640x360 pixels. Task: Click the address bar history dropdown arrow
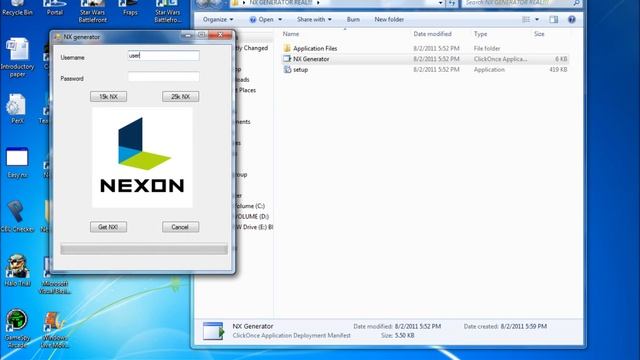(440, 3)
